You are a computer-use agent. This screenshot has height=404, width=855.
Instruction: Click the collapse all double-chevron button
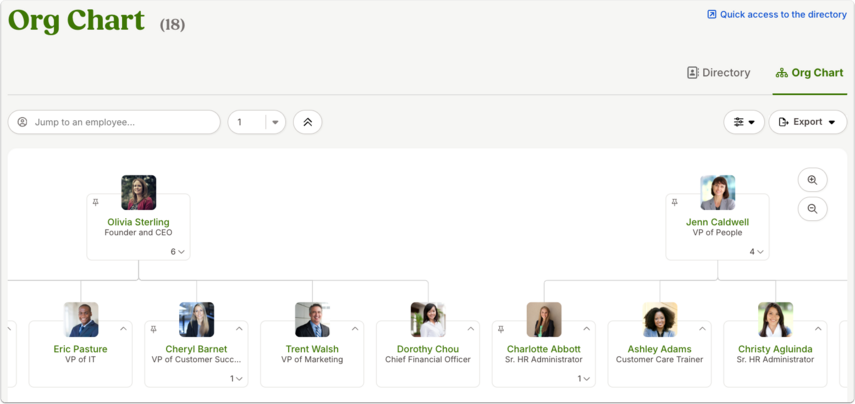(x=308, y=122)
